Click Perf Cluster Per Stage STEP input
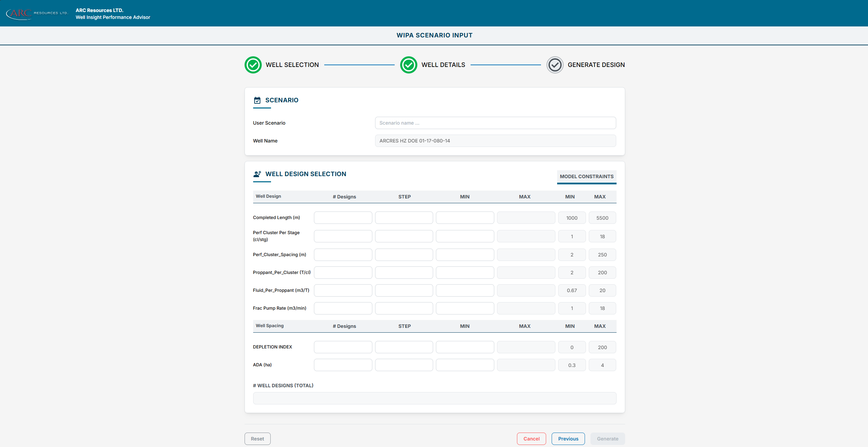 (404, 236)
